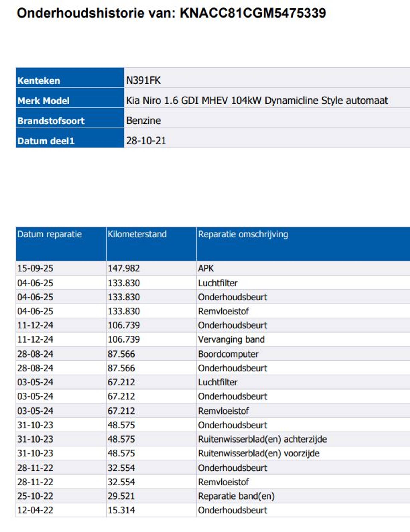410x532 pixels.
Task: Click the Ruitenwisserblad(en) achterzijde entry
Action: (x=262, y=439)
